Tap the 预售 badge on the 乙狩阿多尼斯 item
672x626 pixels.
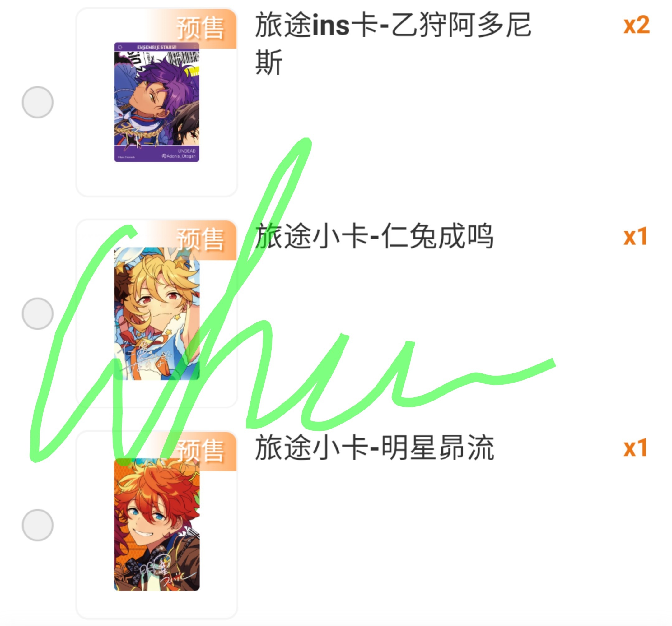click(200, 28)
